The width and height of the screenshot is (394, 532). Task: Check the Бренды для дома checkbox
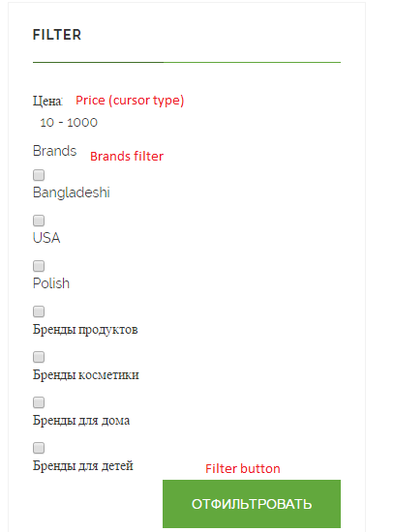click(x=39, y=402)
